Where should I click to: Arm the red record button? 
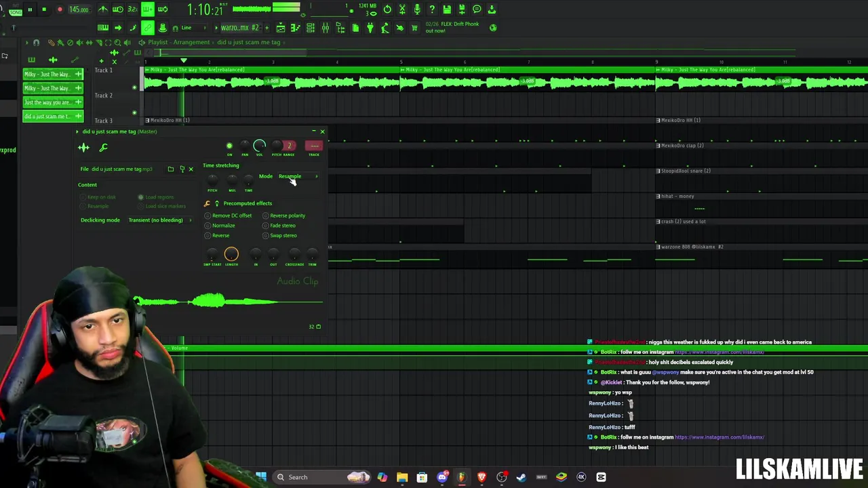point(60,9)
